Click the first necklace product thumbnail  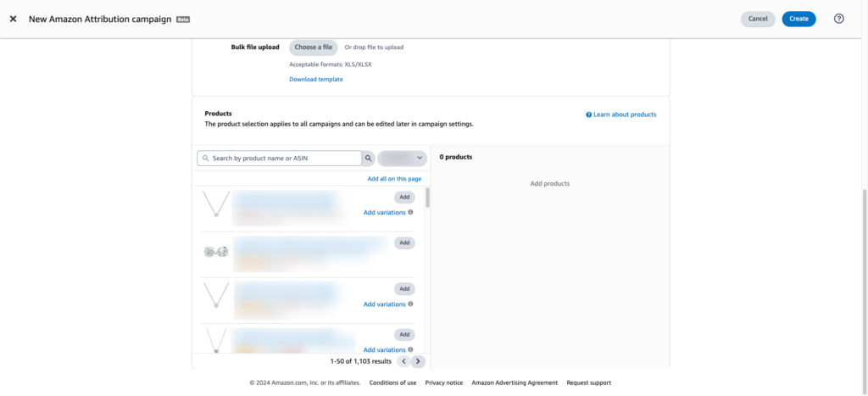tap(216, 204)
